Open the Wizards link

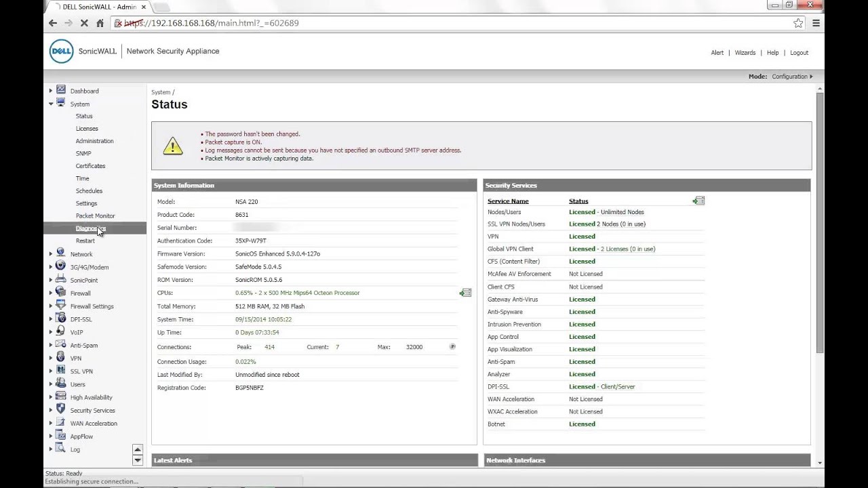click(745, 53)
